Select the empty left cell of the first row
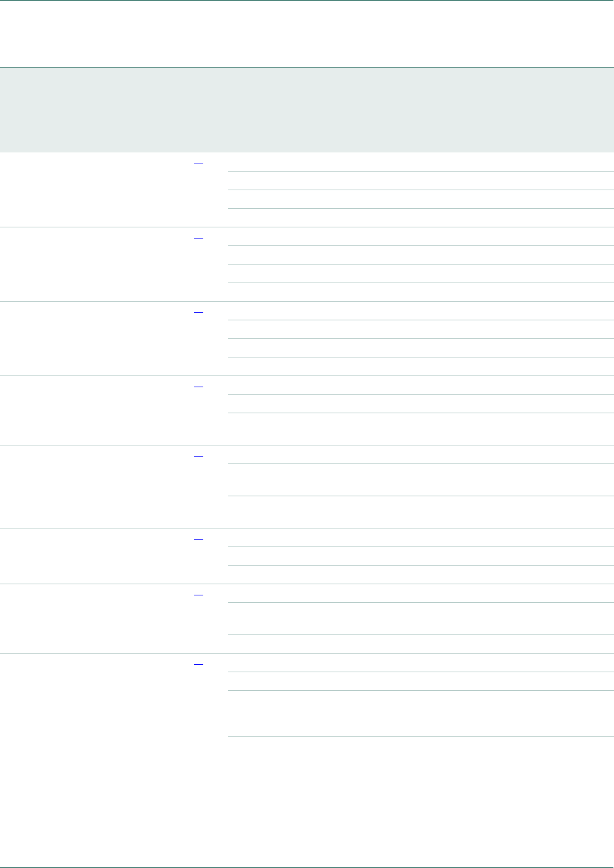 click(93, 190)
